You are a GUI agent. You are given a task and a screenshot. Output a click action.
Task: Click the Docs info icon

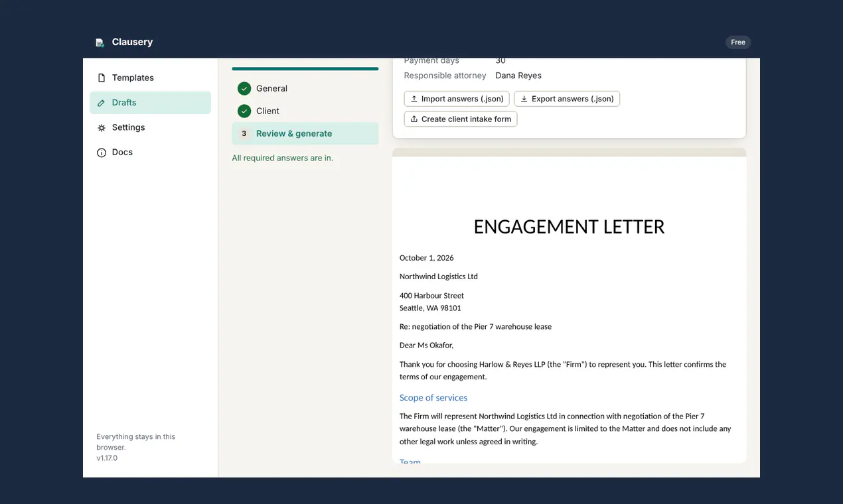pos(102,153)
